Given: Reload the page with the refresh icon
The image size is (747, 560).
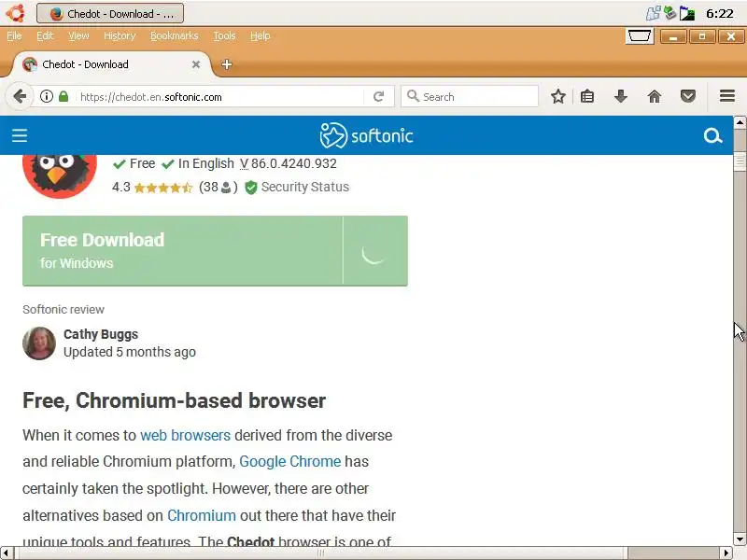Looking at the screenshot, I should [x=378, y=97].
